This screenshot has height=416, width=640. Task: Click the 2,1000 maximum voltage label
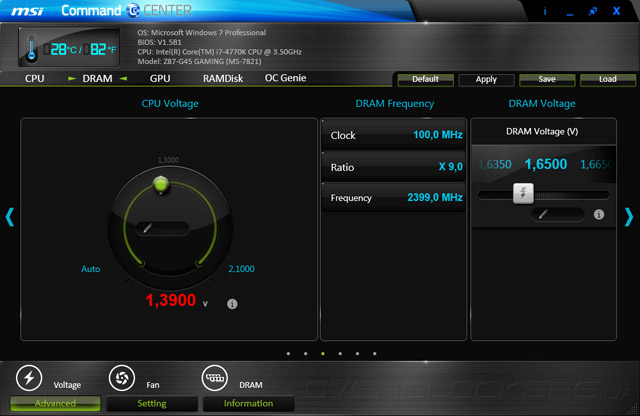tap(241, 269)
